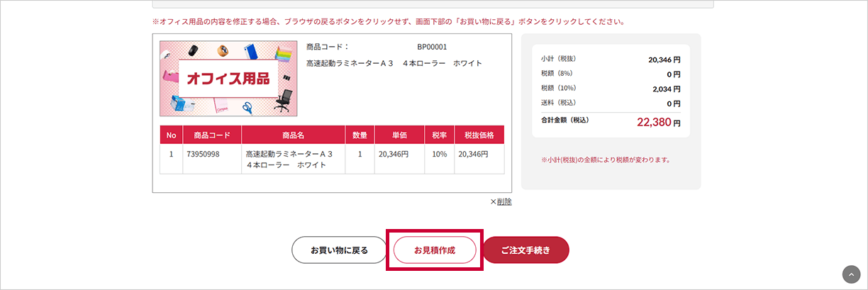Screen dimensions: 868x290
Task: Click the 送料（税込） row
Action: [611, 104]
